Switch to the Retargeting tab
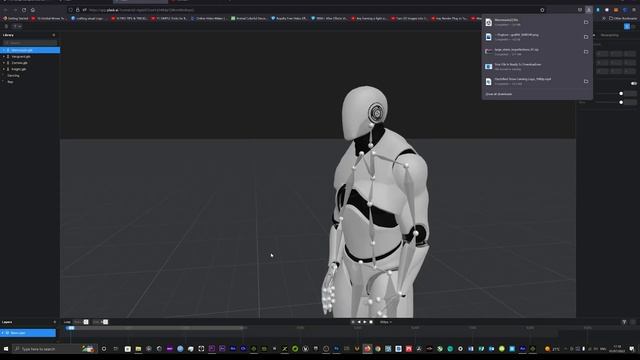This screenshot has width=640, height=360. pos(609,36)
